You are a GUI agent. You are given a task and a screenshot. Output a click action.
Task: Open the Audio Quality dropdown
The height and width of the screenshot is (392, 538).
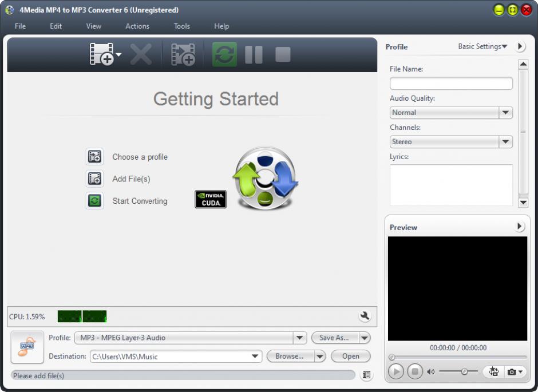tap(505, 113)
